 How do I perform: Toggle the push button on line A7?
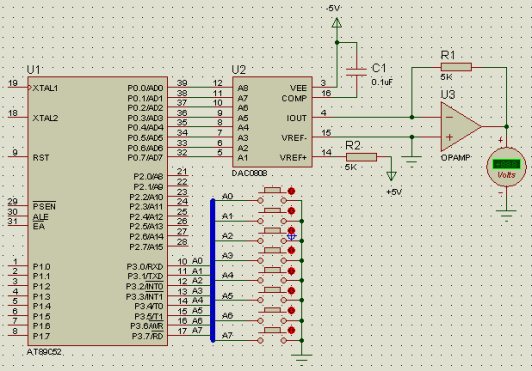(272, 335)
